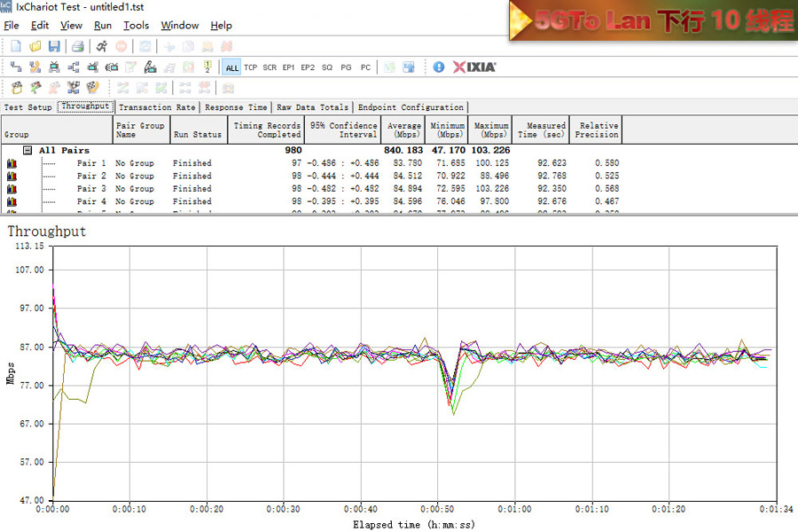The image size is (798, 532).
Task: Open the Window menu
Action: [x=179, y=26]
